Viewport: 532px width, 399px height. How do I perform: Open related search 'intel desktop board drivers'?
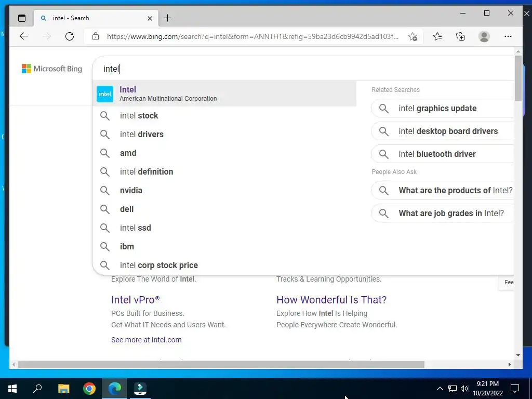pos(443,131)
